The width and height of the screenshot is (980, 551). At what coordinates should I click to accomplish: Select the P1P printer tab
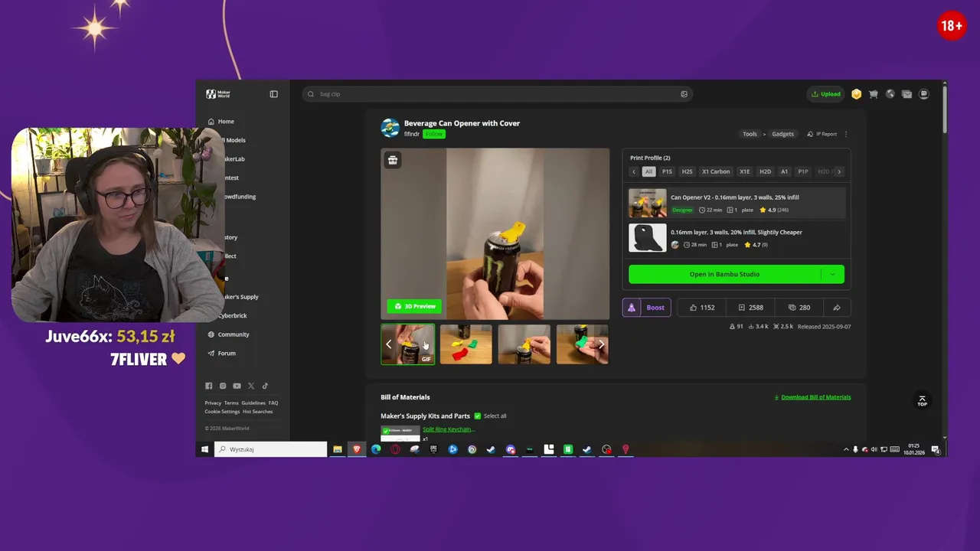802,171
